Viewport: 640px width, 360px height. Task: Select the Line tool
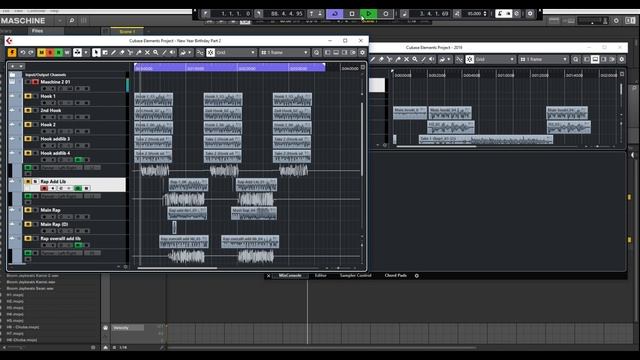pyautogui.click(x=164, y=53)
